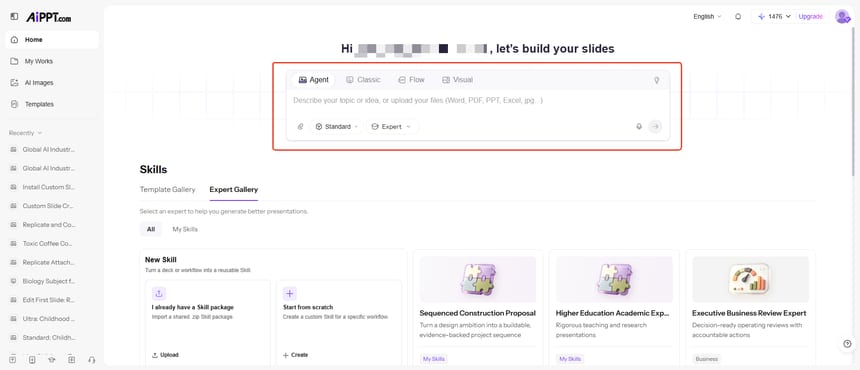Image resolution: width=860 pixels, height=370 pixels.
Task: Open the English language dropdown
Action: pyautogui.click(x=707, y=16)
